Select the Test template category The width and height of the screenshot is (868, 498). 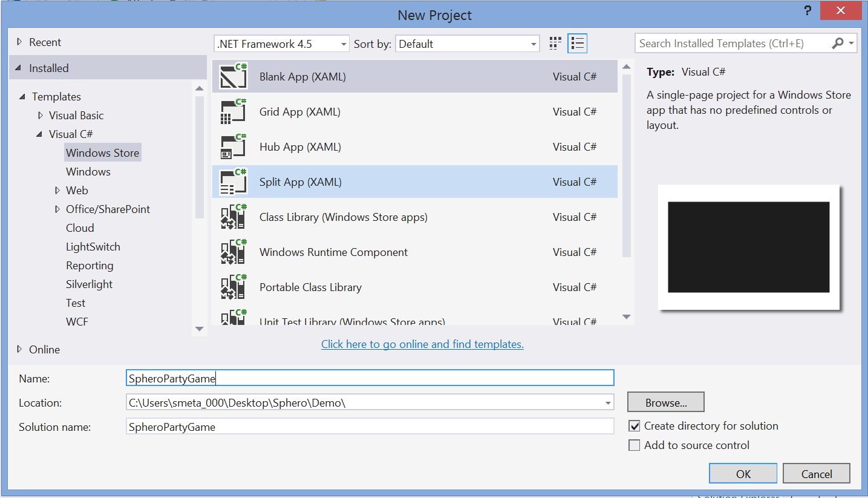(76, 303)
